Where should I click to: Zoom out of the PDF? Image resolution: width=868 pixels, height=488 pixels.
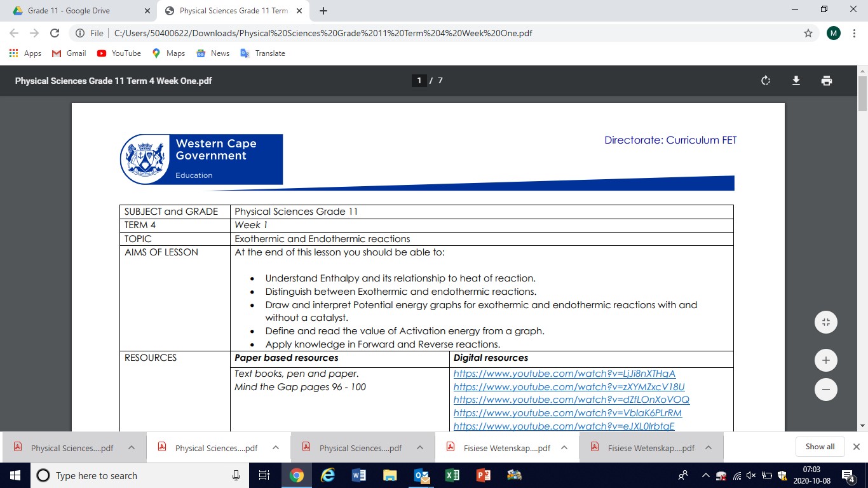pyautogui.click(x=826, y=390)
